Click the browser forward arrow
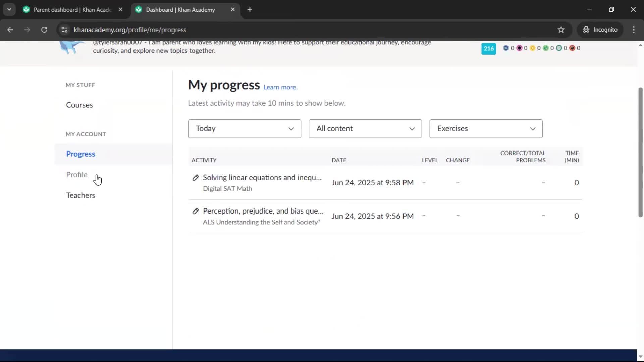The width and height of the screenshot is (644, 362). pyautogui.click(x=27, y=30)
